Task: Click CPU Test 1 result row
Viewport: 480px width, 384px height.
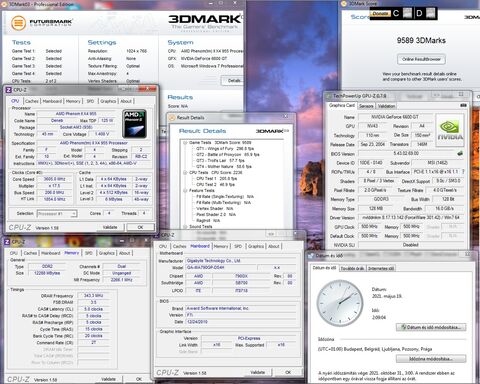Action: 216,179
